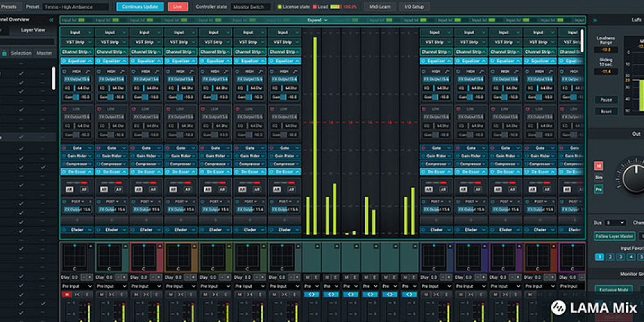This screenshot has height=322, width=644.
Task: Invert phase on the second channel
Action: [x=111, y=294]
